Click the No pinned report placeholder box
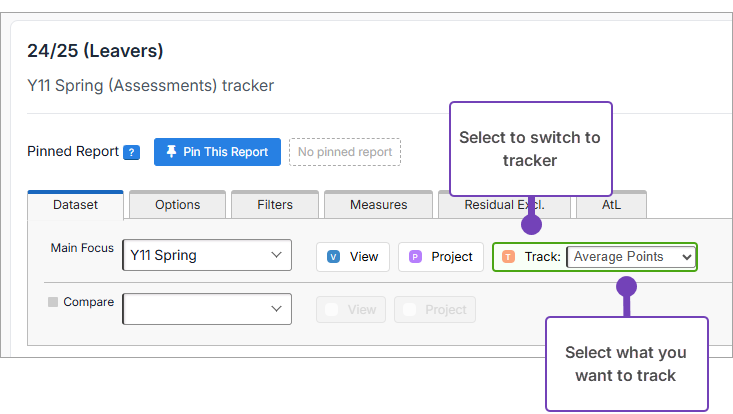Screen dimensions: 733x414 click(345, 152)
